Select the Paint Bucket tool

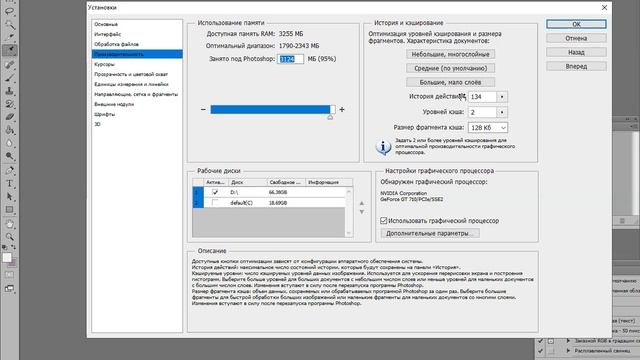coord(9,130)
